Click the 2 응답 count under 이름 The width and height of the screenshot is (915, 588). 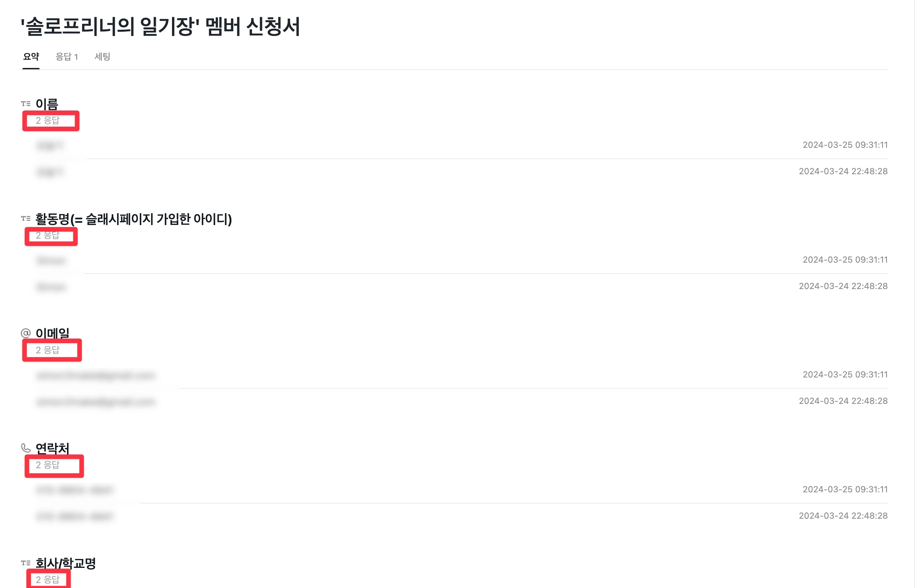pyautogui.click(x=48, y=121)
